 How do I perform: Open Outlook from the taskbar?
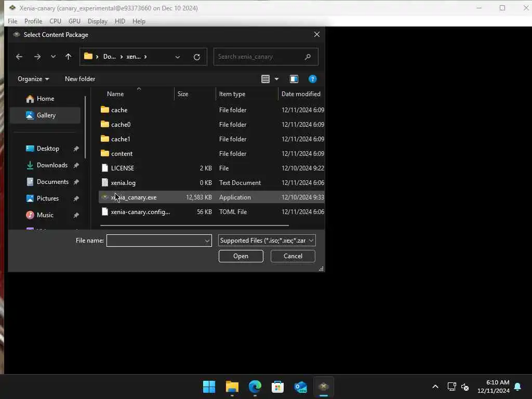[301, 387]
